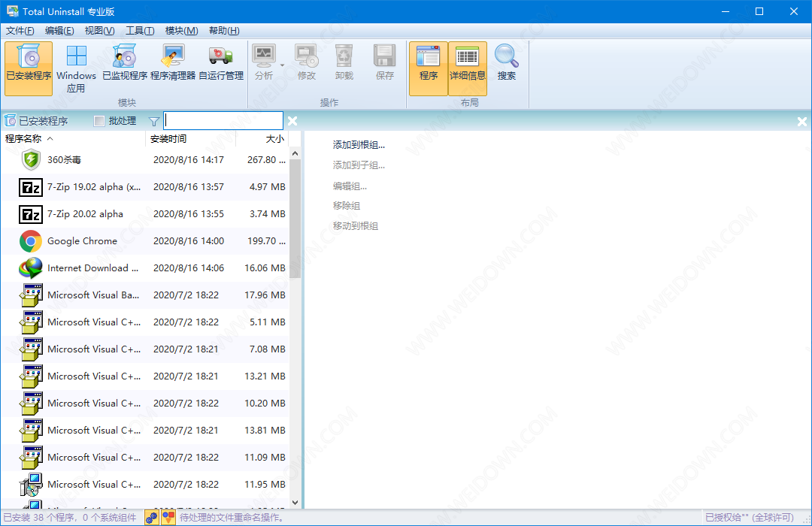Open the 工具(T) menu

pyautogui.click(x=140, y=31)
